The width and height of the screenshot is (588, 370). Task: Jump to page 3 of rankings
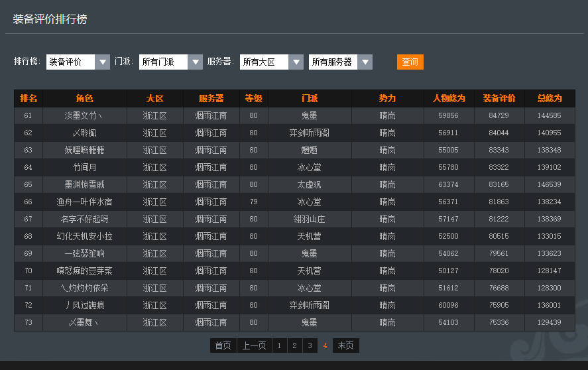[310, 345]
